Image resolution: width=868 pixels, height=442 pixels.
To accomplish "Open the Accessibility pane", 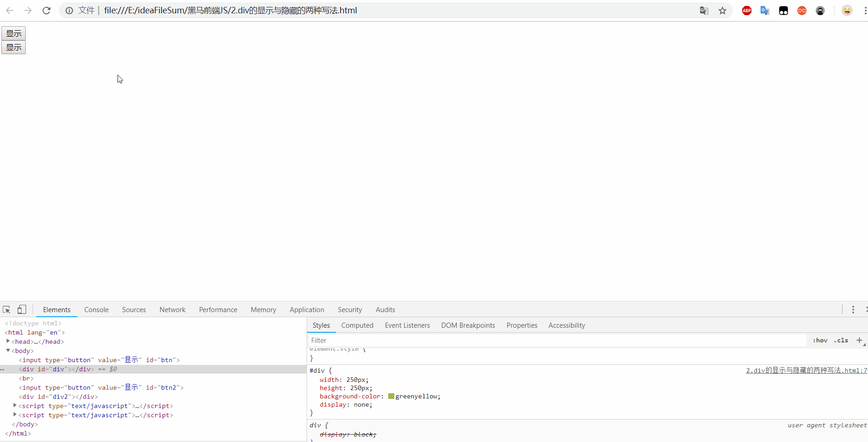I will click(567, 325).
